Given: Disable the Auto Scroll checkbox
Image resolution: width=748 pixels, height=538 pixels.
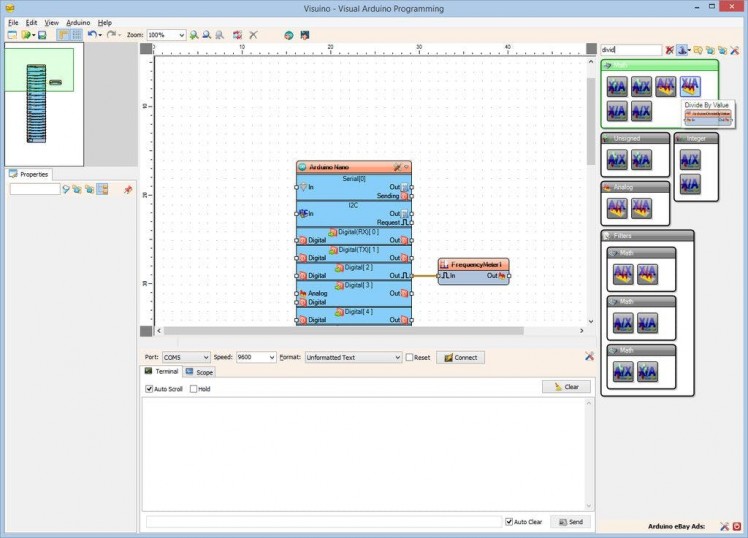Looking at the screenshot, I should pyautogui.click(x=150, y=389).
